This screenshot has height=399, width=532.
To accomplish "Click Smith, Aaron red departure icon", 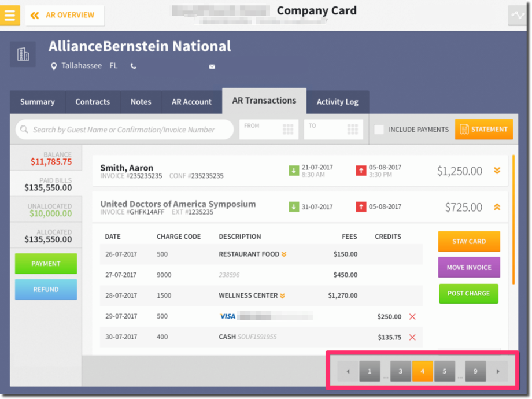I will (361, 171).
